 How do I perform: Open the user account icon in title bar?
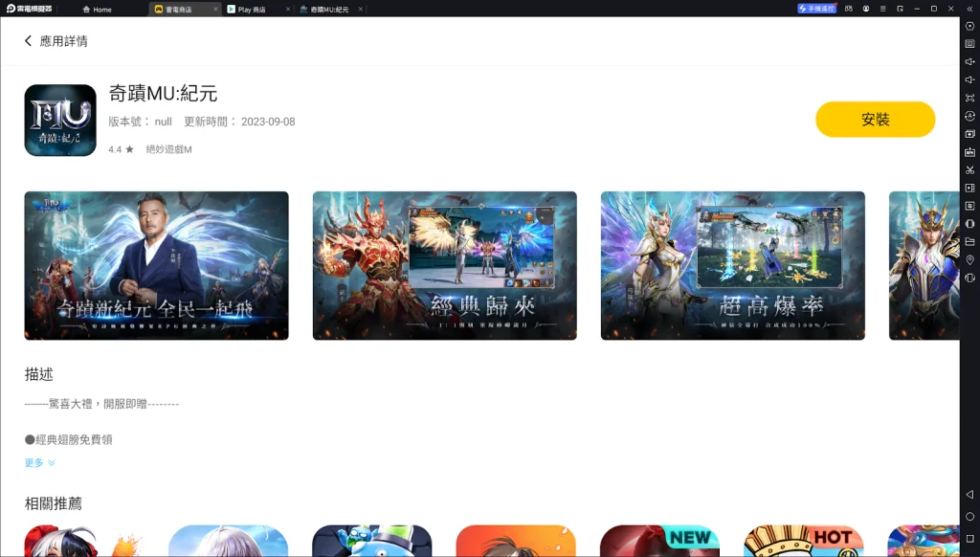865,9
